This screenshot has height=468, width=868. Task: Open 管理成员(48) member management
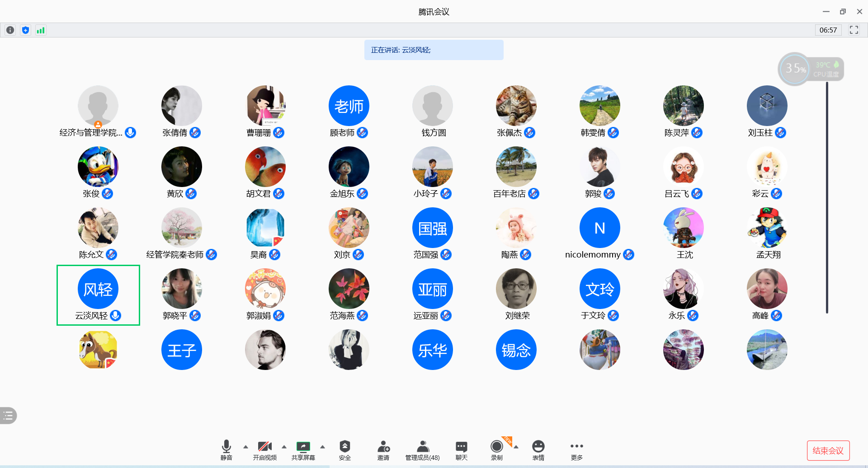pyautogui.click(x=422, y=450)
